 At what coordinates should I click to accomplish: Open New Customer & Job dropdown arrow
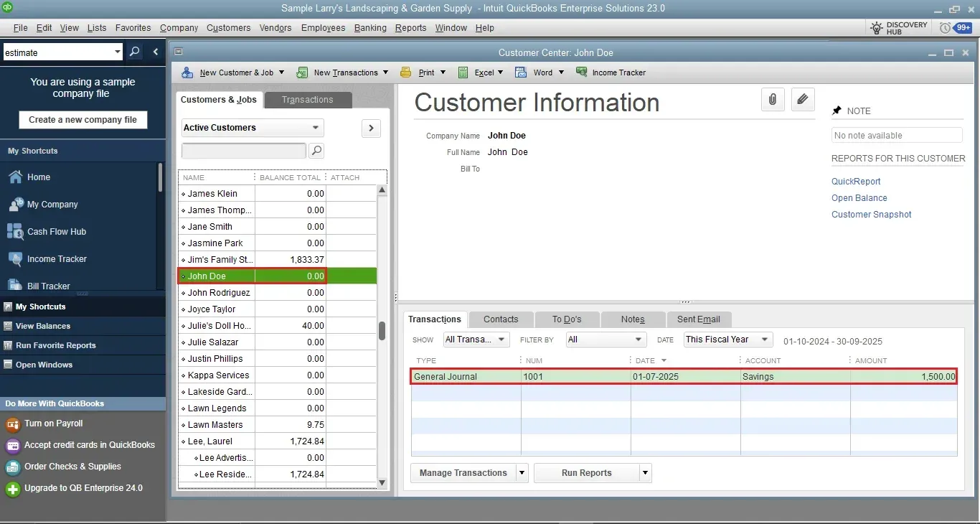click(x=281, y=72)
